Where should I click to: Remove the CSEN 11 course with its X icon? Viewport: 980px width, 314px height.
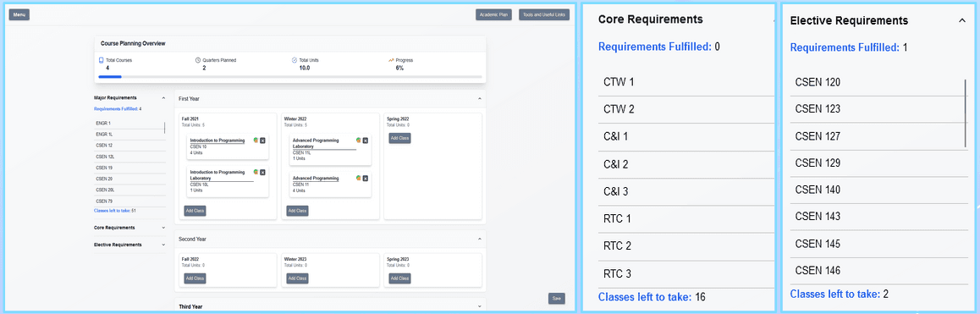[365, 179]
